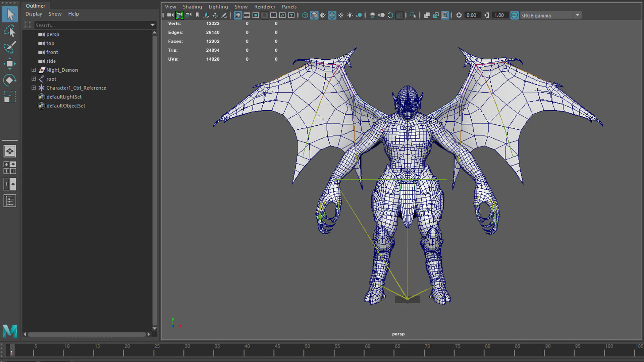Screen dimensions: 644x362
Task: Open Camera Attributes from panel toolbar
Action: pyautogui.click(x=189, y=15)
